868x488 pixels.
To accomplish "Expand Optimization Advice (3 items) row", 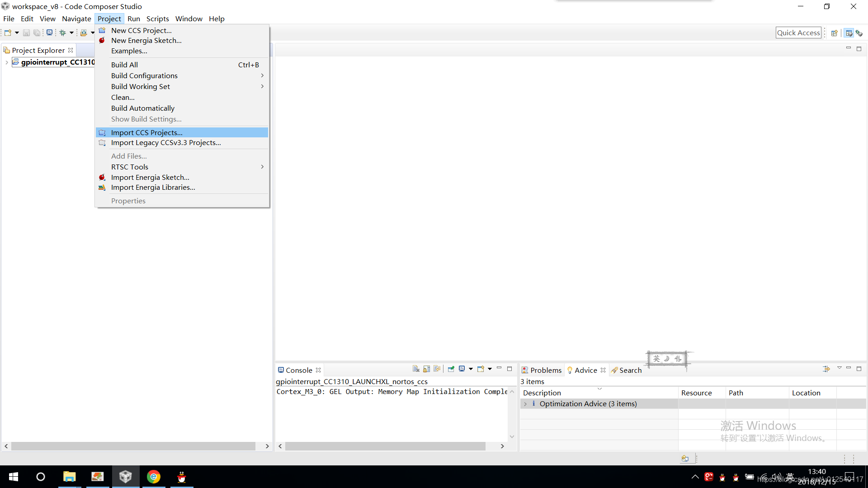I will point(525,404).
